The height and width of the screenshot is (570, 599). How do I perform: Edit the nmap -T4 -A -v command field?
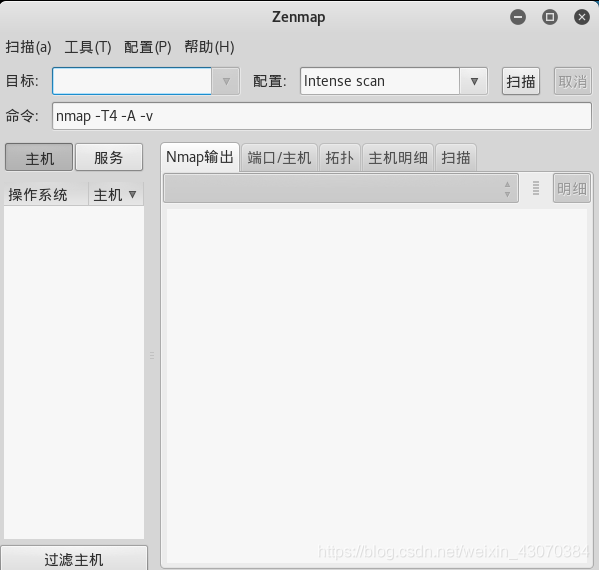(x=322, y=116)
